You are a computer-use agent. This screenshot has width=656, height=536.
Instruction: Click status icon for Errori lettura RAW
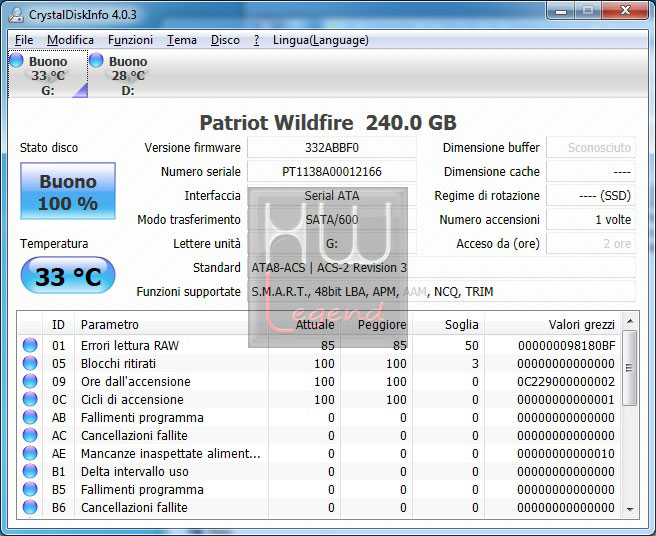pyautogui.click(x=30, y=345)
